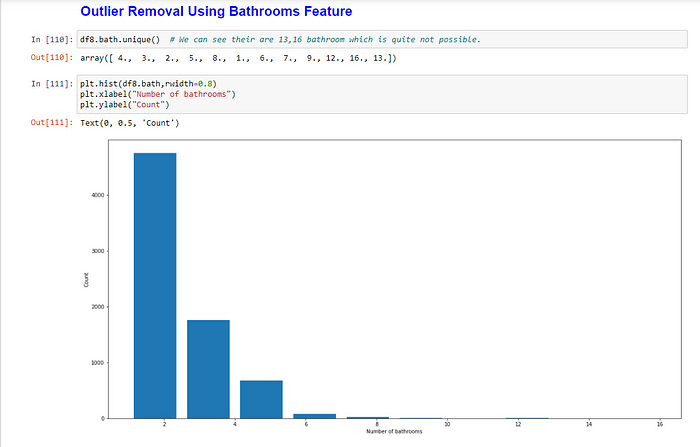Click the 'Number of bathrooms' x-axis label
The width and height of the screenshot is (700, 447).
394,431
